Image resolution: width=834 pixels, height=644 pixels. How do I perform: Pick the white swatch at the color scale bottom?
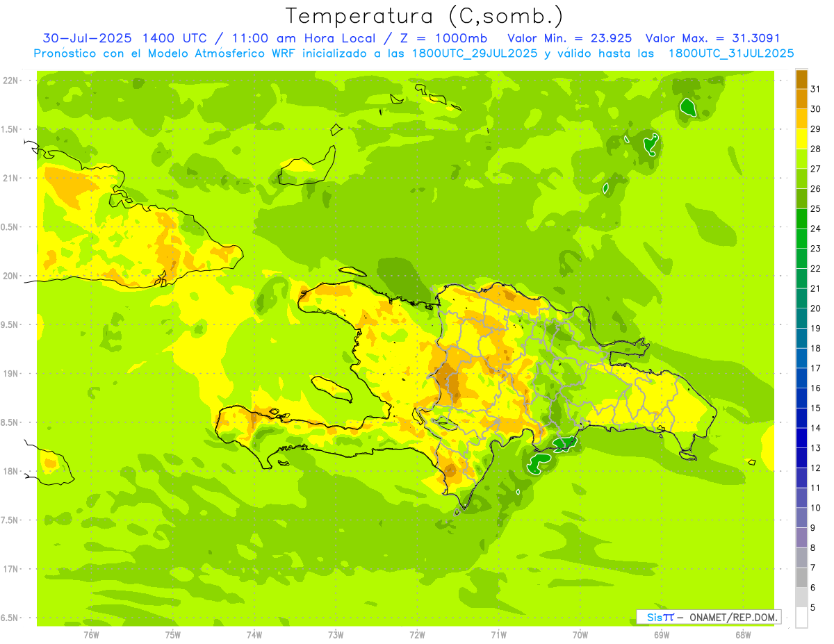pyautogui.click(x=801, y=618)
